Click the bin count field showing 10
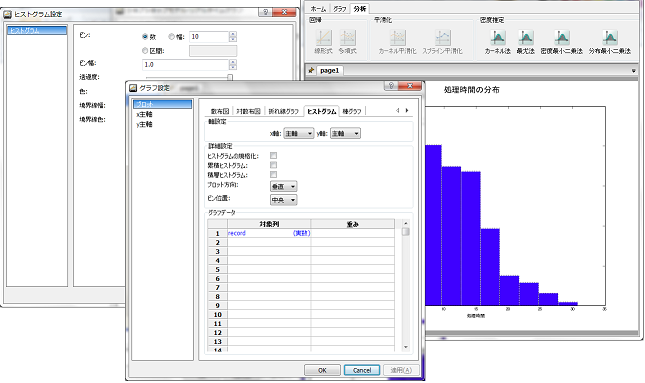 coord(209,37)
